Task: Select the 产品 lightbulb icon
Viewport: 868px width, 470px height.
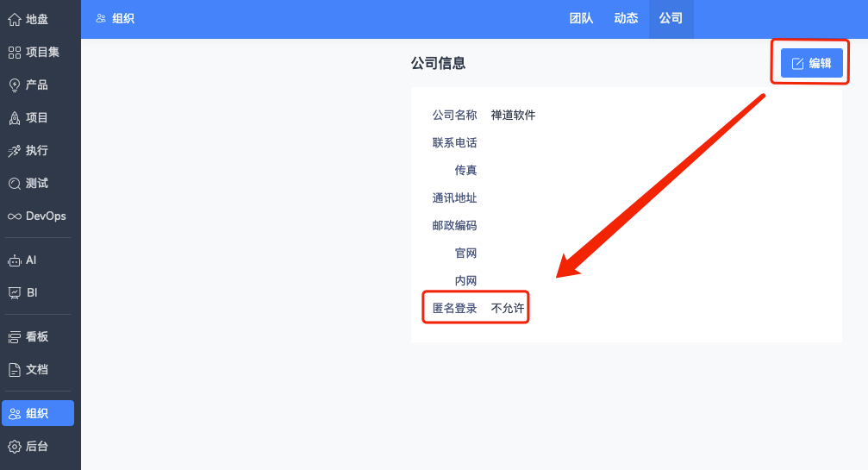Action: pos(15,85)
